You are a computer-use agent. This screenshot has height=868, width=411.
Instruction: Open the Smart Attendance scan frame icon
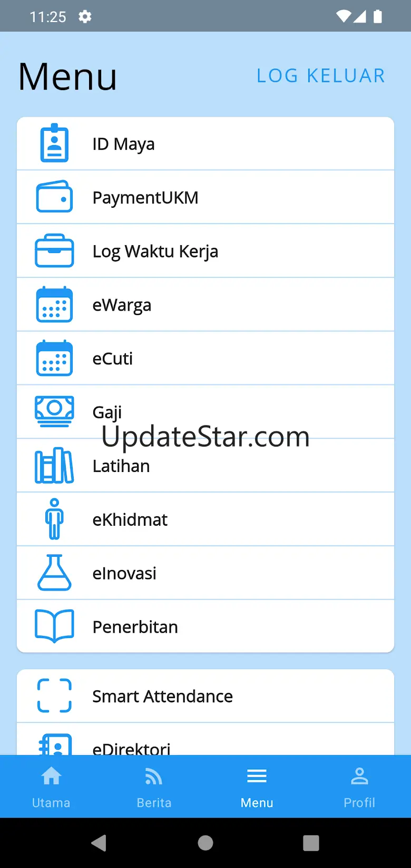54,696
